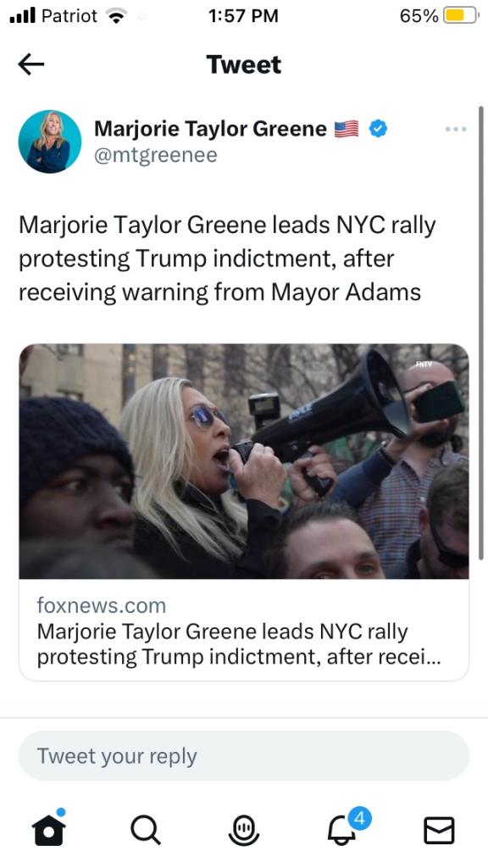The width and height of the screenshot is (488, 868).
Task: Click the blue verified checkmark badge
Action: [x=378, y=129]
